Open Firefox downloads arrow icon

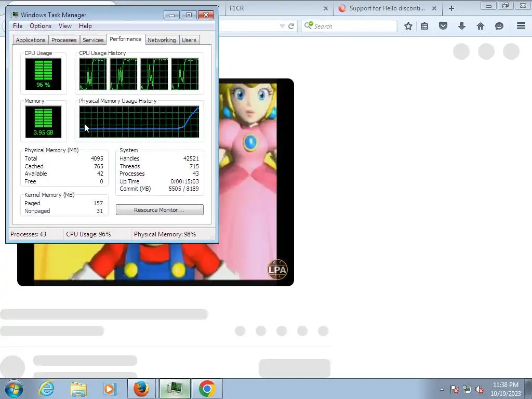pyautogui.click(x=462, y=26)
